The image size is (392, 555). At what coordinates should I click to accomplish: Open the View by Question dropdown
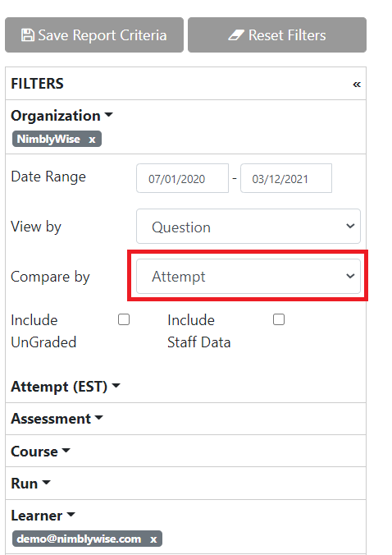point(248,226)
